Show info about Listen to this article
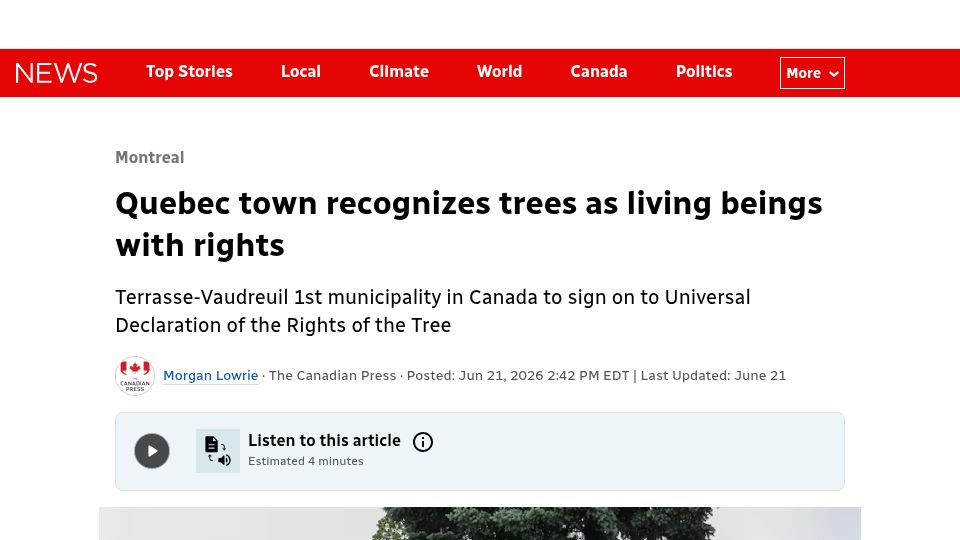This screenshot has height=540, width=960. click(x=423, y=441)
